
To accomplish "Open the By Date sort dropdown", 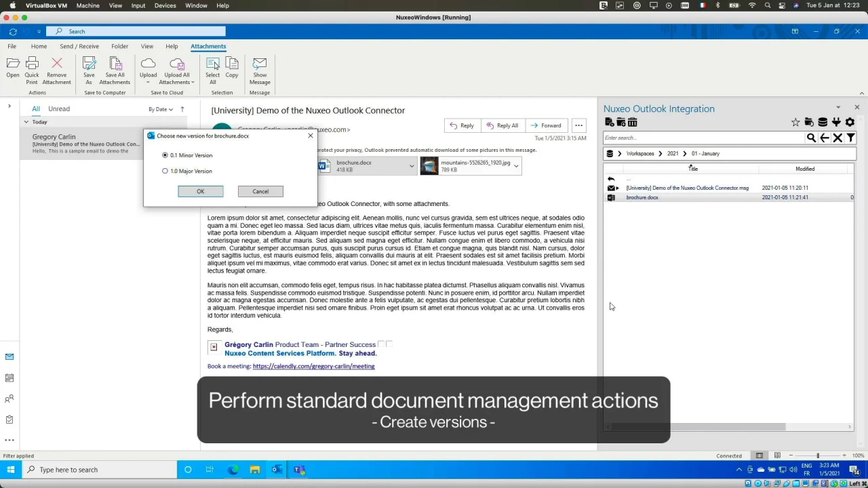I will pos(161,109).
